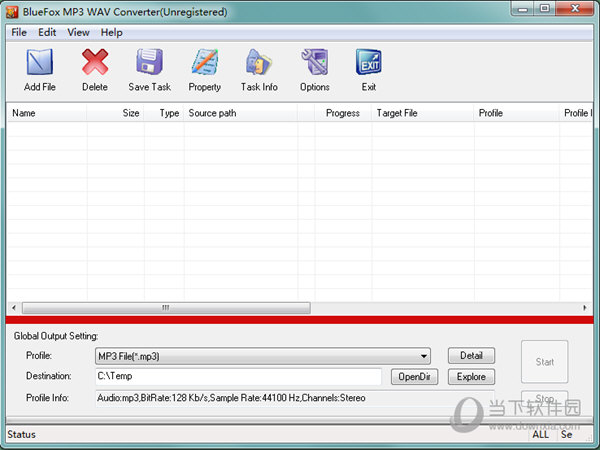
Task: Click the ALL status bar entry
Action: pos(540,435)
